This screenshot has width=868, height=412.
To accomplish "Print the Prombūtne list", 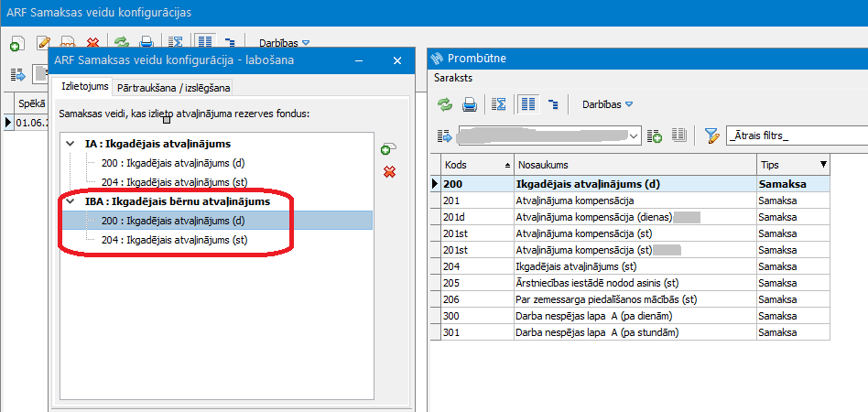I will tap(470, 104).
